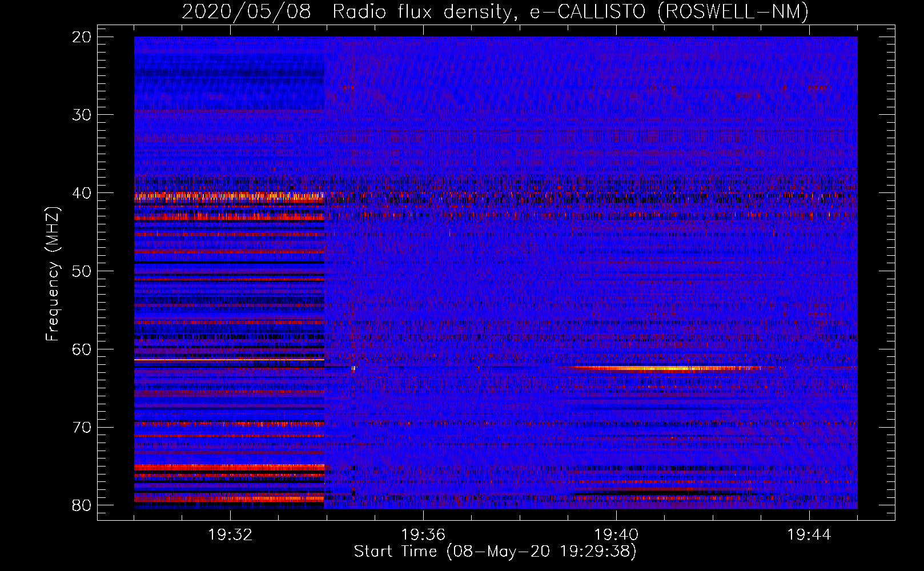Click the plot title 'Radio flux density, e-CALLISTO (ROSWELL-NM)'

click(x=571, y=11)
